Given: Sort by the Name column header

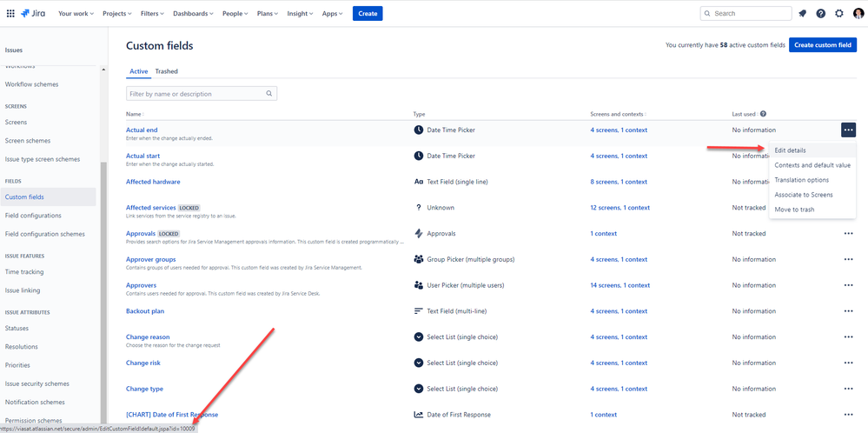Looking at the screenshot, I should coord(135,114).
